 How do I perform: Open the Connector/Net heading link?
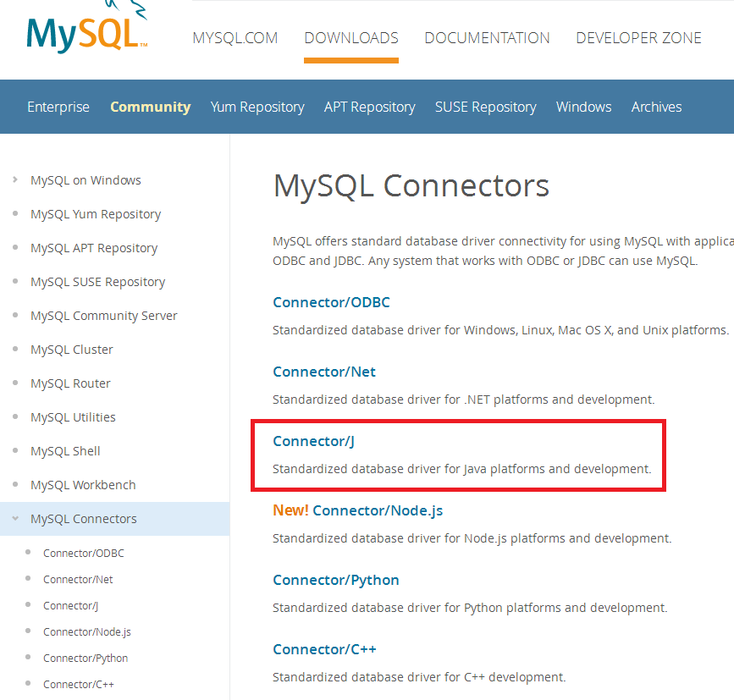coord(324,372)
